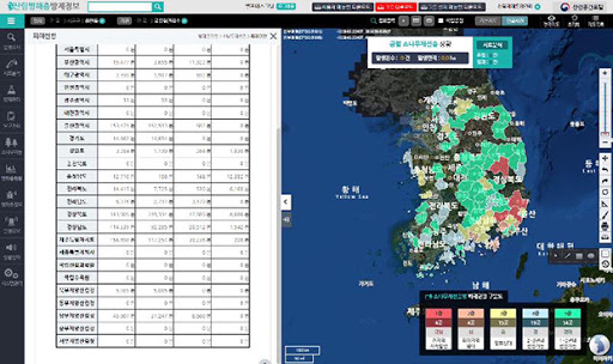Select the triangle area measure tool
The width and height of the screenshot is (613, 364).
pyautogui.click(x=605, y=204)
